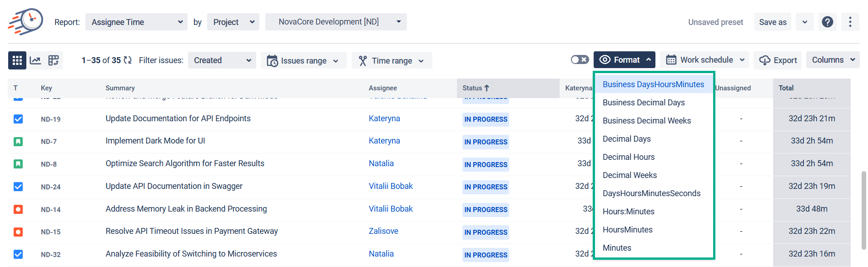Open the help question mark icon

click(x=828, y=22)
